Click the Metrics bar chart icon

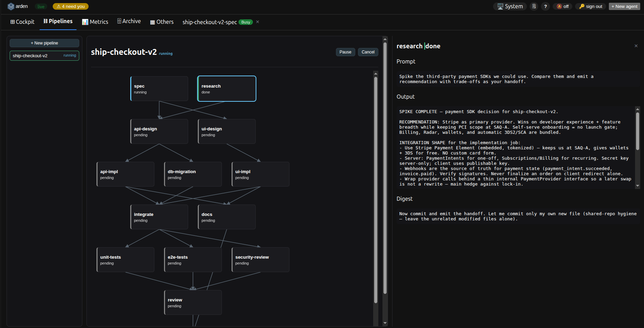[85, 22]
